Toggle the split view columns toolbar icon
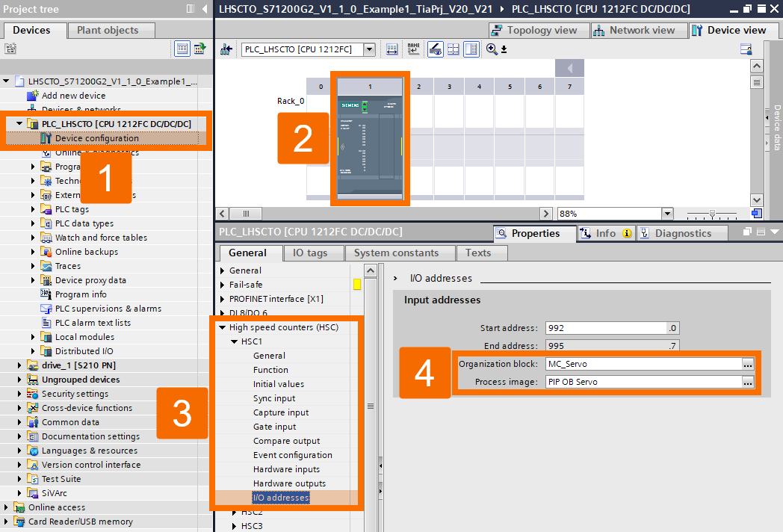This screenshot has height=532, width=783. point(471,49)
